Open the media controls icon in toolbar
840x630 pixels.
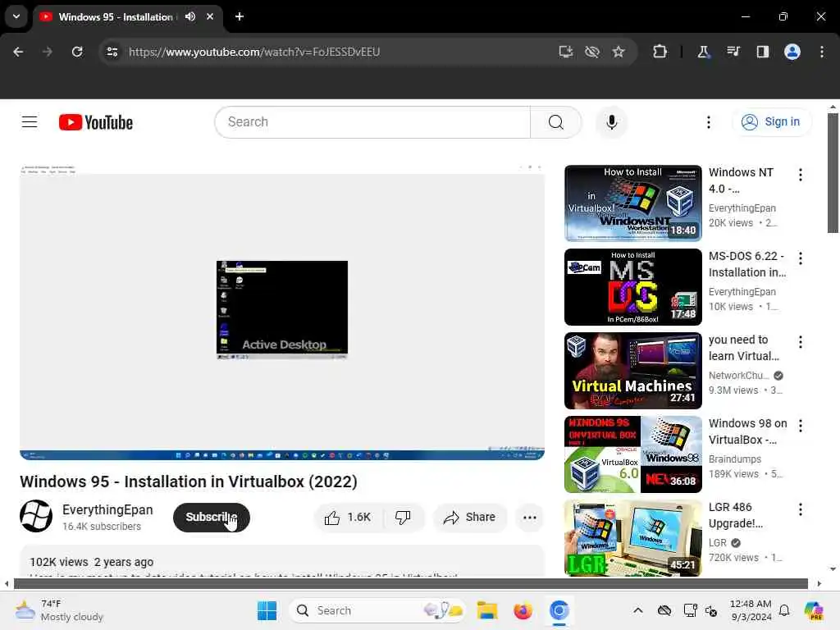(733, 52)
